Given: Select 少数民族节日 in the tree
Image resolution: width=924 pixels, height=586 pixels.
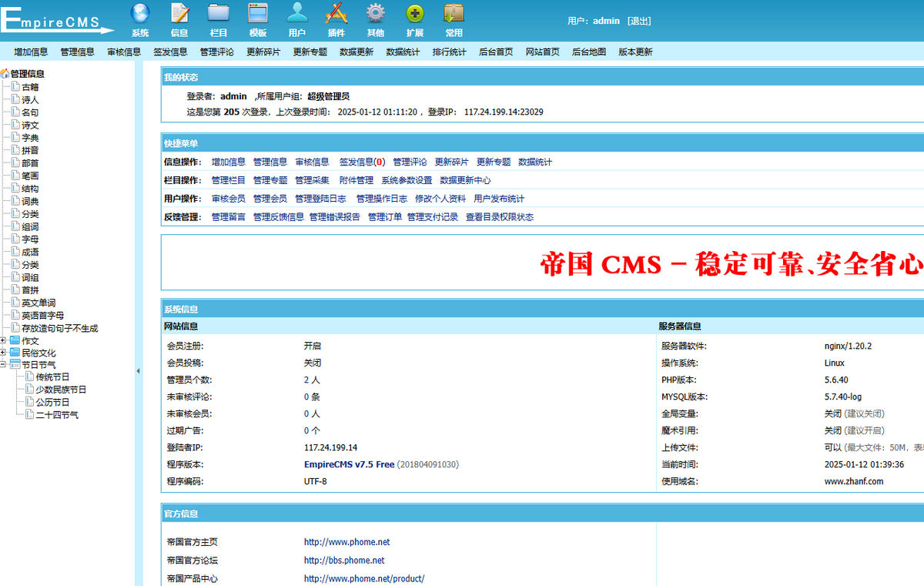Looking at the screenshot, I should coord(61,390).
